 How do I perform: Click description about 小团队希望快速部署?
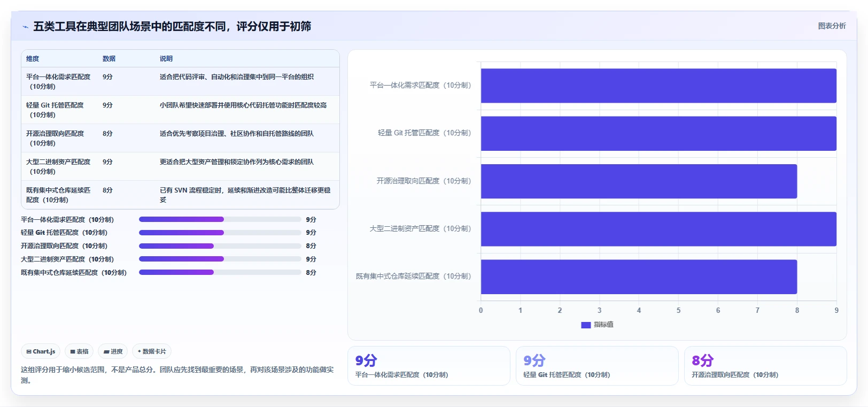pos(243,105)
